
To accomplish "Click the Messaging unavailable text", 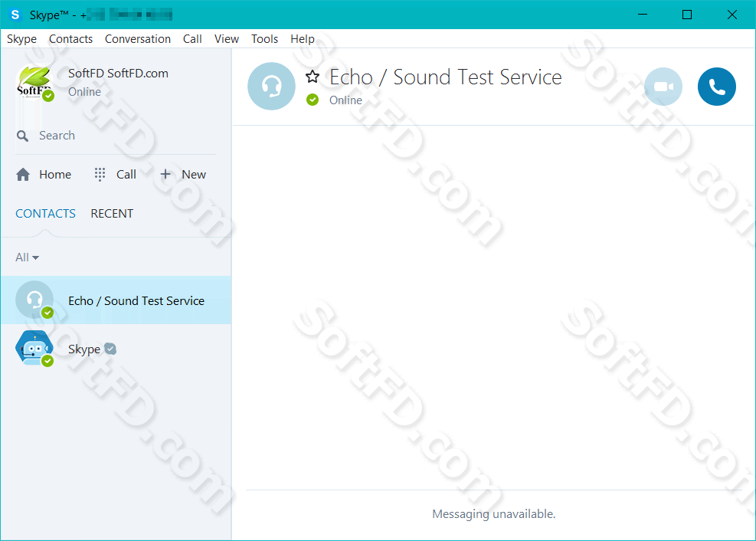I will 494,514.
